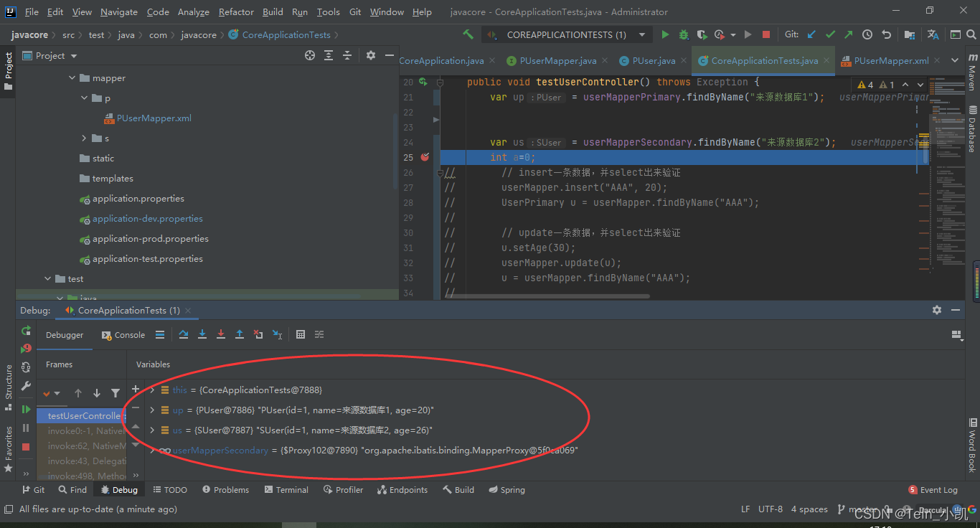
Task: Click the UTF-8 encoding in status bar
Action: click(x=771, y=509)
